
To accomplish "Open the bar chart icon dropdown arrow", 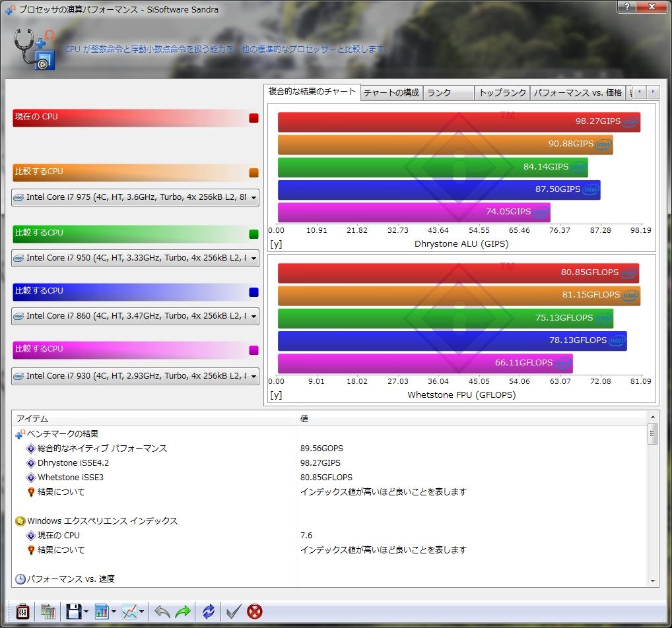I will (x=114, y=612).
